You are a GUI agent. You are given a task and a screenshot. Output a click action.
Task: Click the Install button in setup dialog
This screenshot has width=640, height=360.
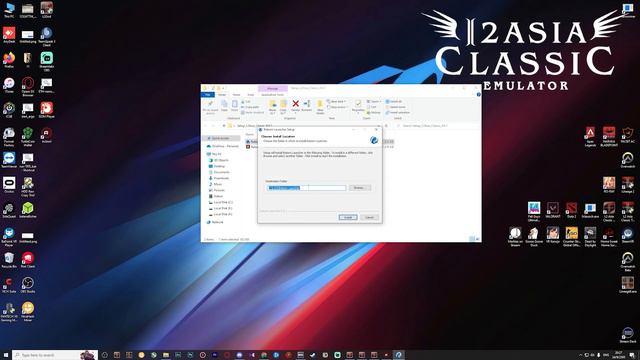click(x=348, y=218)
